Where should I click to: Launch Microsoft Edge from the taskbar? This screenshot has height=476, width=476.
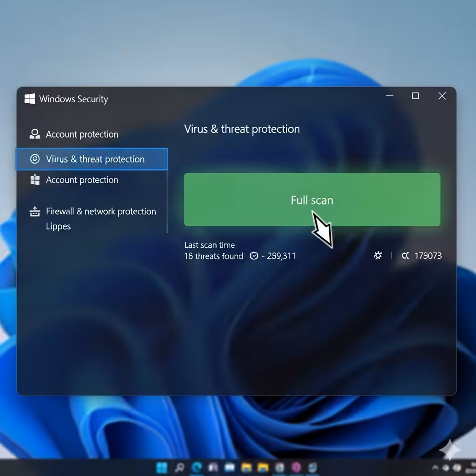(197, 468)
